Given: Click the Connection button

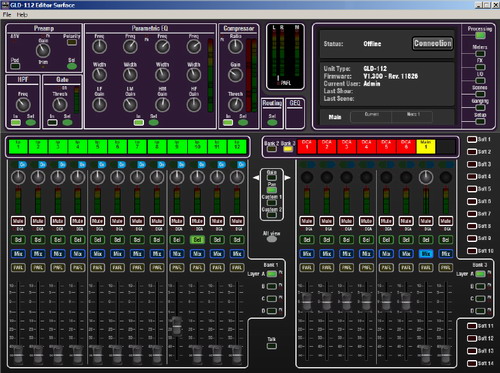Looking at the screenshot, I should 433,43.
